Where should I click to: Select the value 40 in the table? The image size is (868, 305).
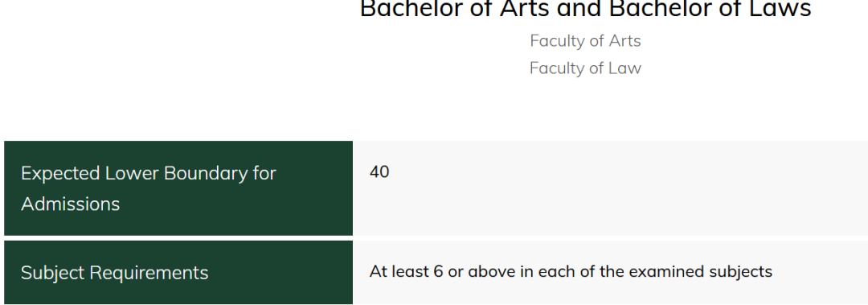pyautogui.click(x=379, y=172)
